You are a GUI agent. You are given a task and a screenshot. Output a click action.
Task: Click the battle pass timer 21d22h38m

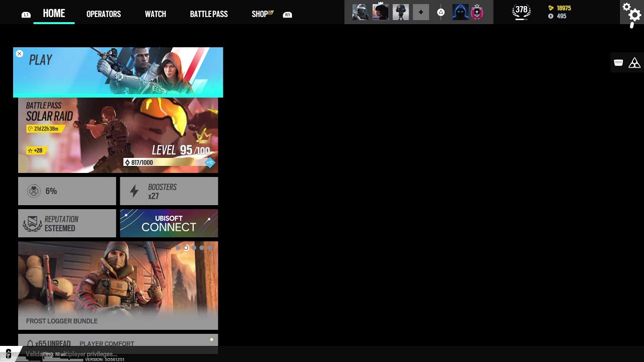click(x=45, y=129)
